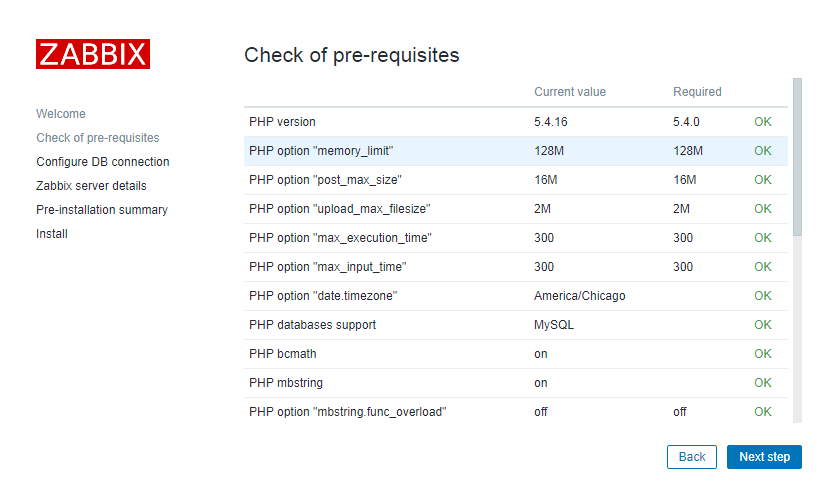The height and width of the screenshot is (498, 823).
Task: Click PHP option memory_limit row
Action: click(321, 151)
